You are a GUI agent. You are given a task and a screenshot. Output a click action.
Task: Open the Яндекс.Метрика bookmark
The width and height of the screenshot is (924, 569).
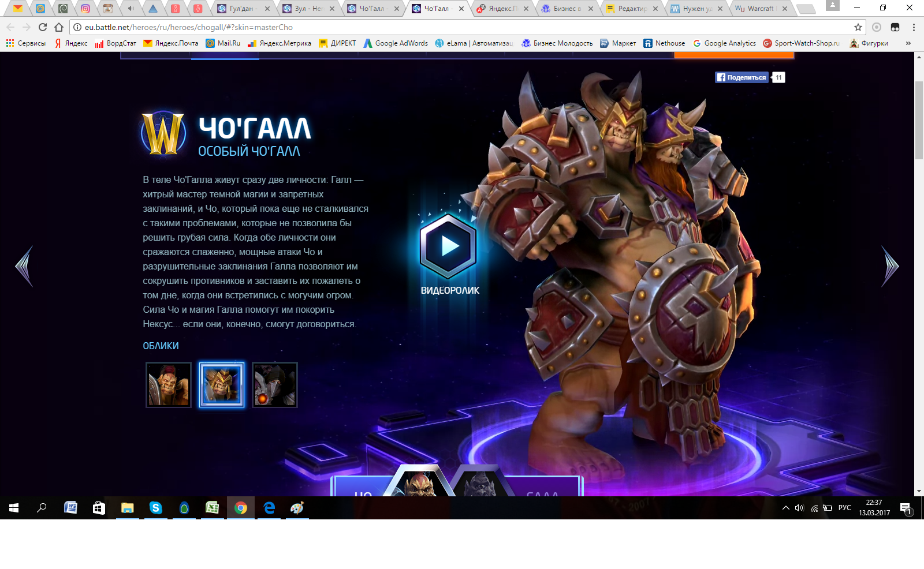click(280, 43)
